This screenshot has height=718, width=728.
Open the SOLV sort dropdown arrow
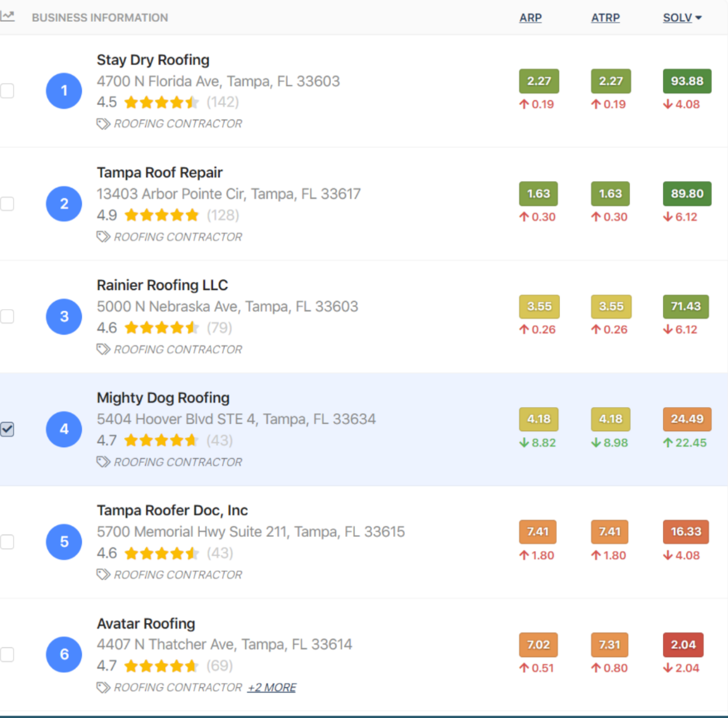tap(698, 18)
